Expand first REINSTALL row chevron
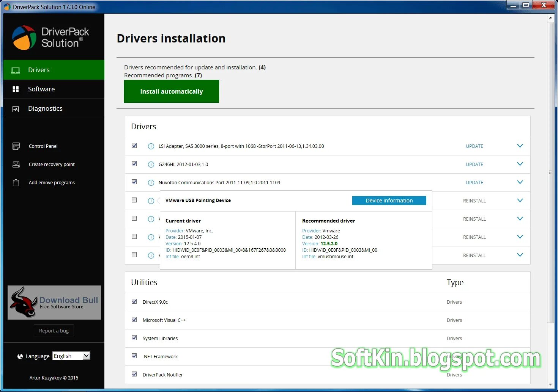 tap(520, 201)
